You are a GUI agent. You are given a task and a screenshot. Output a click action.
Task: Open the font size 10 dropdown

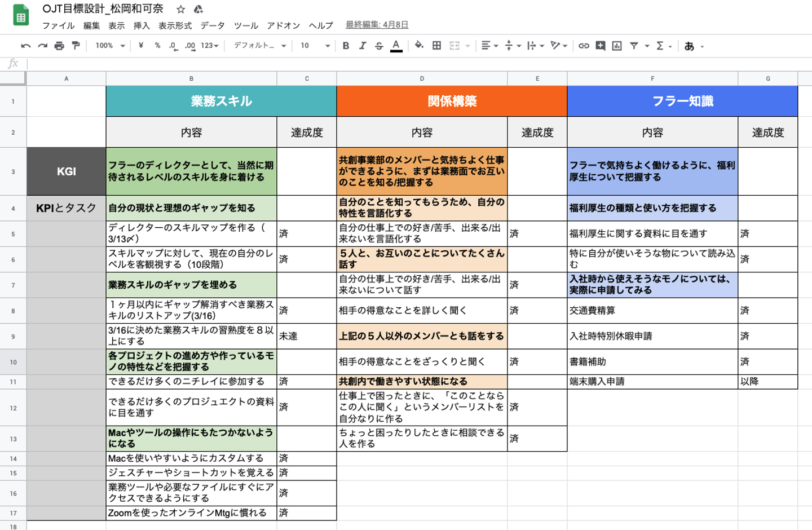(x=315, y=46)
